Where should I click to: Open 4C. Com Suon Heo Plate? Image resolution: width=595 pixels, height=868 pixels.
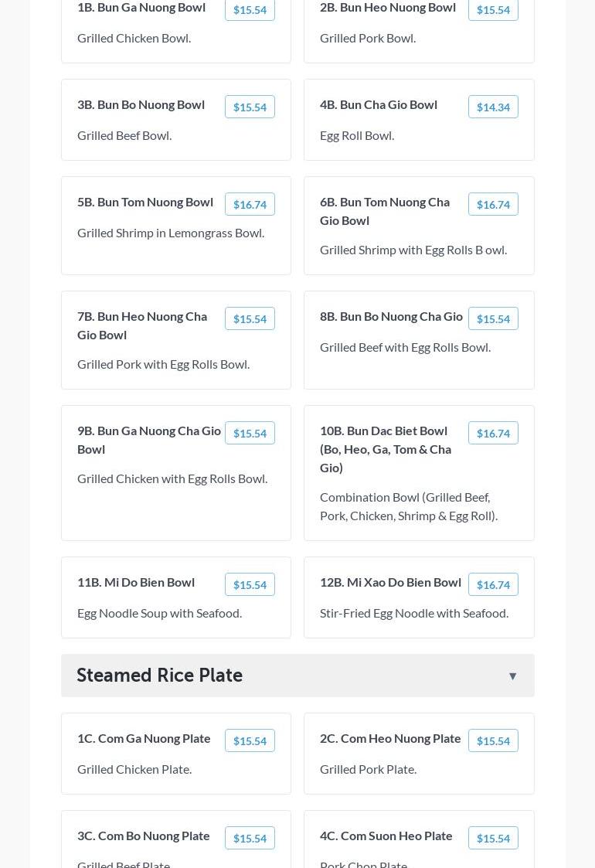tap(386, 836)
